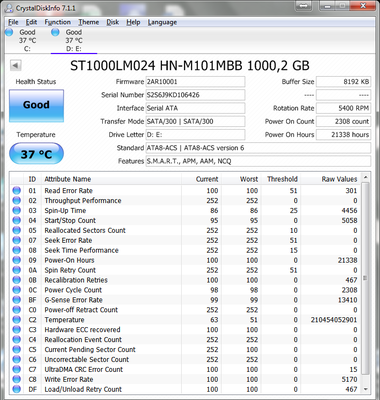Click status orb for G-Sense Error Rate
Viewport: 380px width, 400px height.
point(16,300)
